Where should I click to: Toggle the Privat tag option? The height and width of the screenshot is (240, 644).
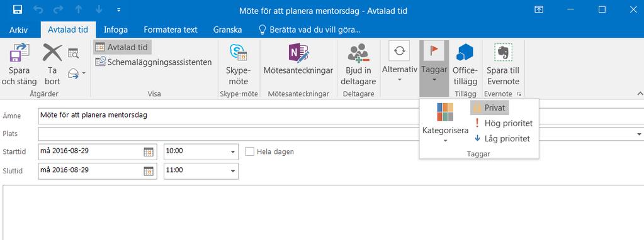(490, 108)
